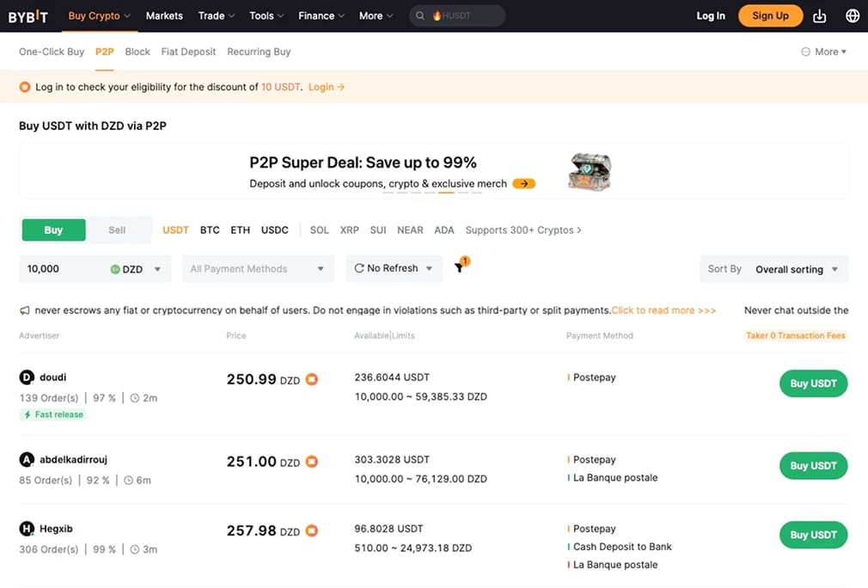Expand All Payment Methods dropdown
Viewport: 868px width, 588px height.
(258, 268)
